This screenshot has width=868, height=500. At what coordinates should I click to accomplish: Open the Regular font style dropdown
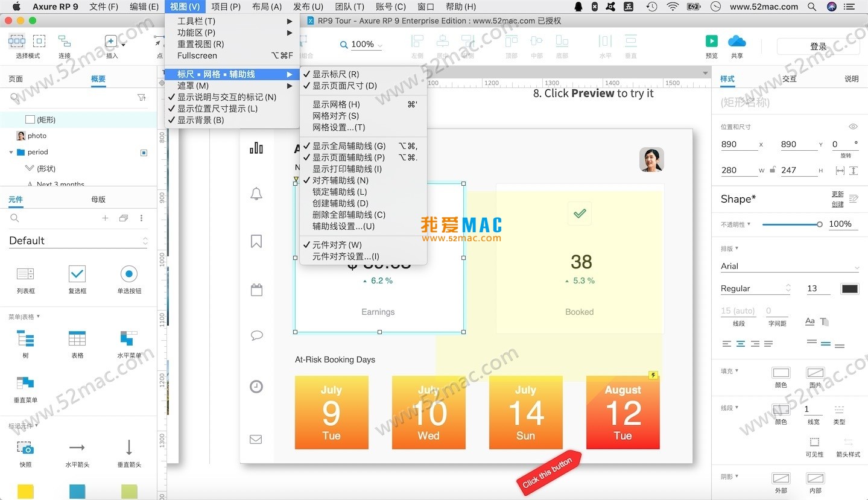[756, 288]
